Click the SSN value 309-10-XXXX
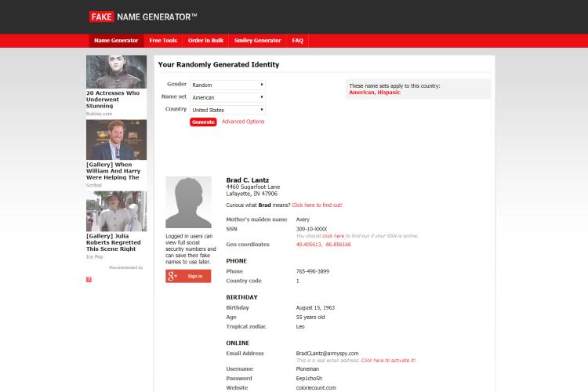 pyautogui.click(x=311, y=229)
